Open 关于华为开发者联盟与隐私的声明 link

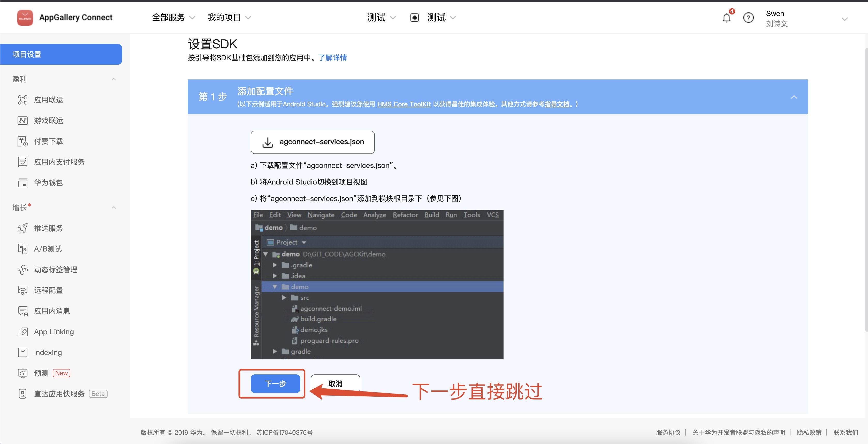738,432
